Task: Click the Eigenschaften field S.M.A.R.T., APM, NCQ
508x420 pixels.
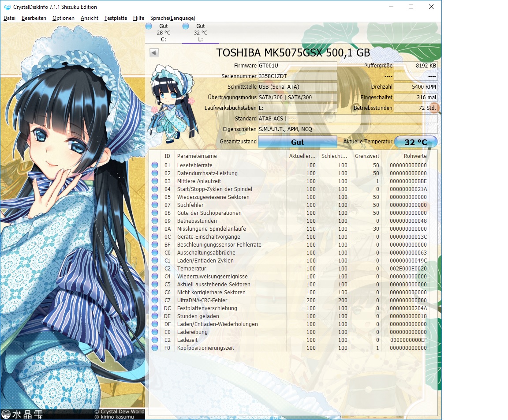Action: click(x=347, y=129)
